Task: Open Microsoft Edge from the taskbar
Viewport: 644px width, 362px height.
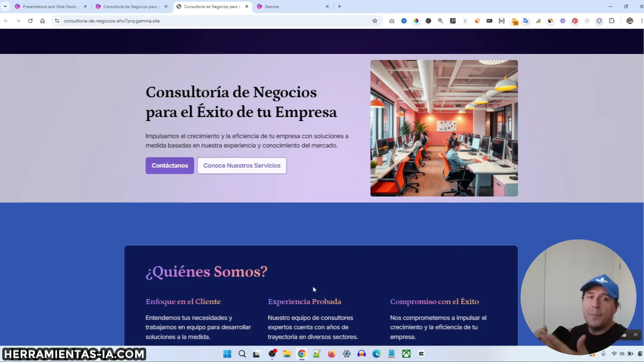Action: coord(376,354)
